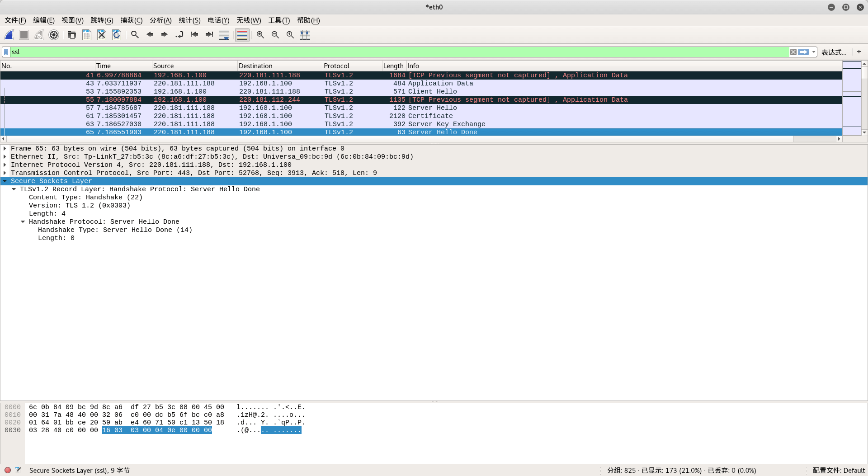The image size is (868, 476).
Task: Collapse TLSv1.2 Record Layer node
Action: coord(14,189)
